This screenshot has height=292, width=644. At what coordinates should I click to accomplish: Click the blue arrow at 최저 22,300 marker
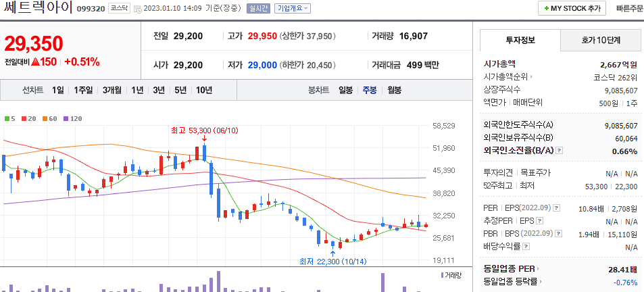[x=332, y=253]
